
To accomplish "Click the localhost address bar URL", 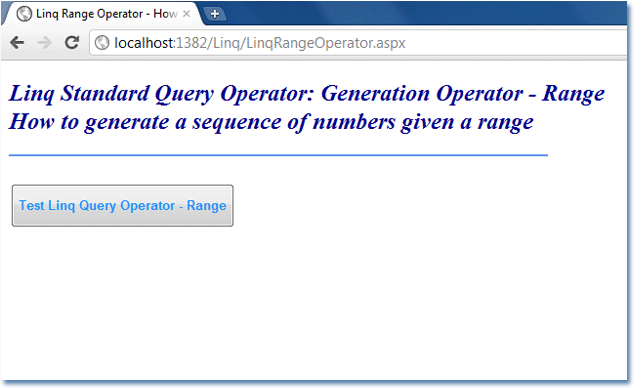I will click(260, 43).
